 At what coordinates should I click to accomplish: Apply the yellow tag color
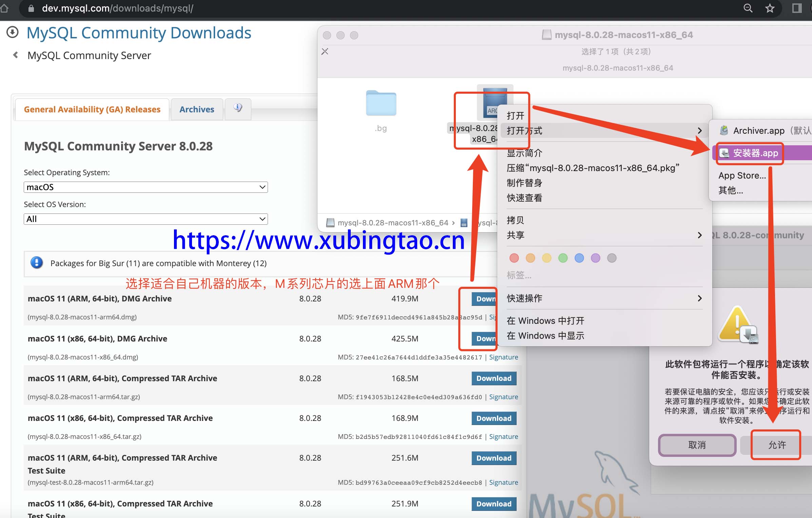[547, 258]
